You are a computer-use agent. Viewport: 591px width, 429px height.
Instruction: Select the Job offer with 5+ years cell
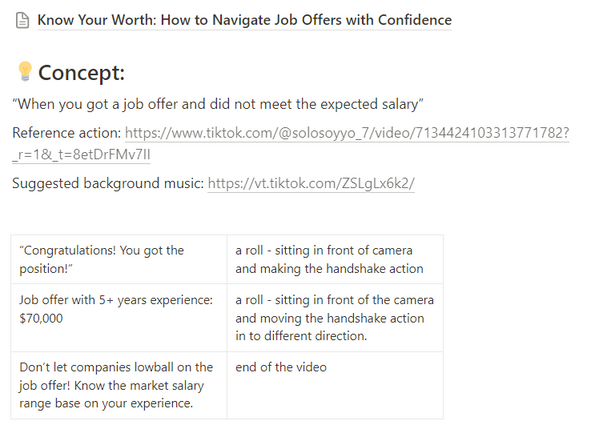pos(119,318)
